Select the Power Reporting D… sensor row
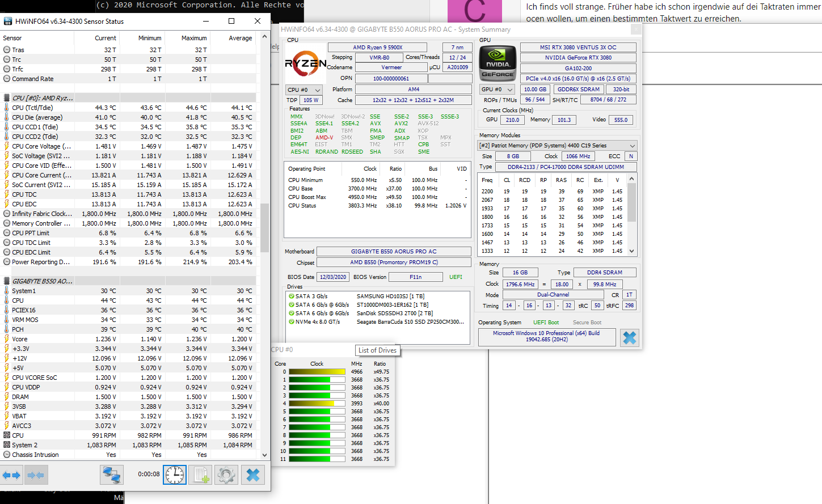Screen dimensions: 822x504 point(129,262)
